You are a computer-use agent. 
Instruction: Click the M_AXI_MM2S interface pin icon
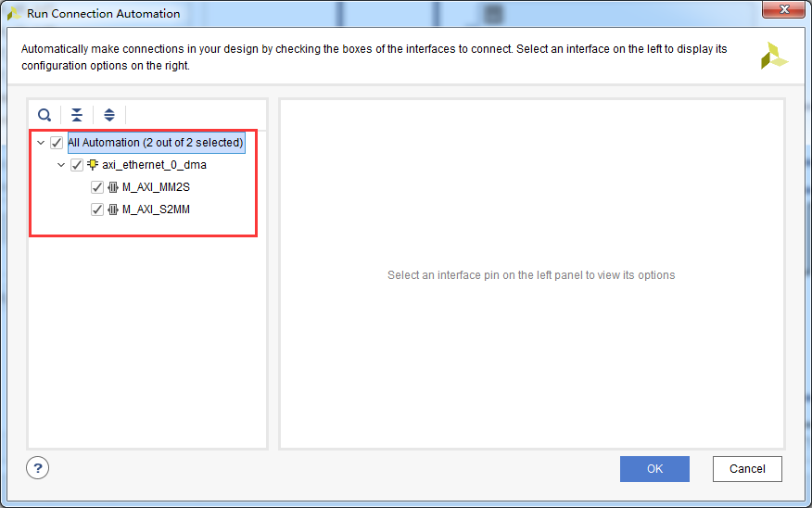[113, 187]
